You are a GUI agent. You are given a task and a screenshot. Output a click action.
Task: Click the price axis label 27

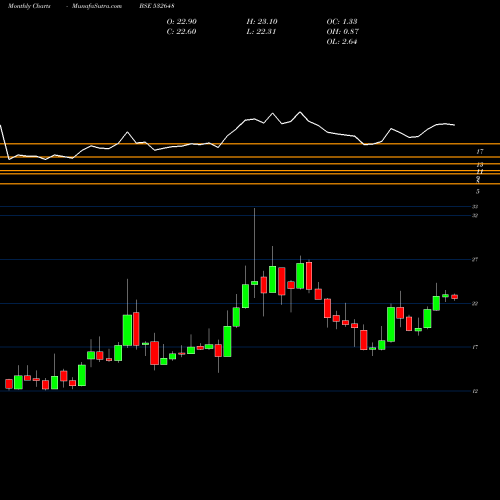475,259
